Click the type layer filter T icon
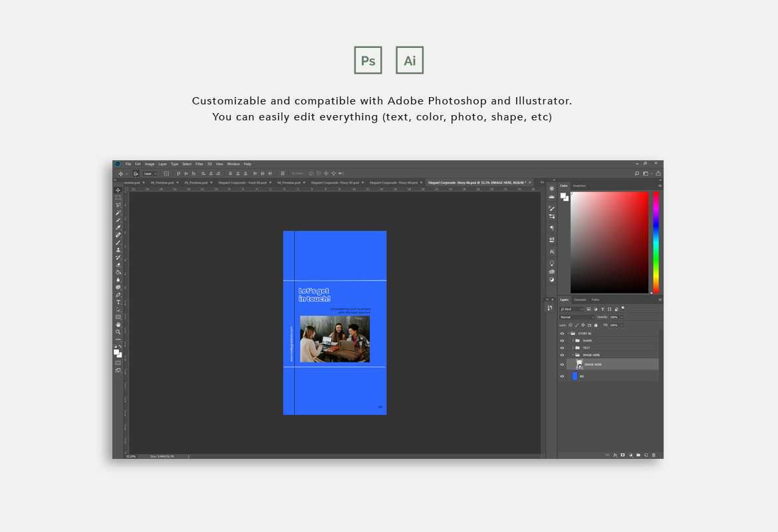This screenshot has height=532, width=778. [603, 309]
